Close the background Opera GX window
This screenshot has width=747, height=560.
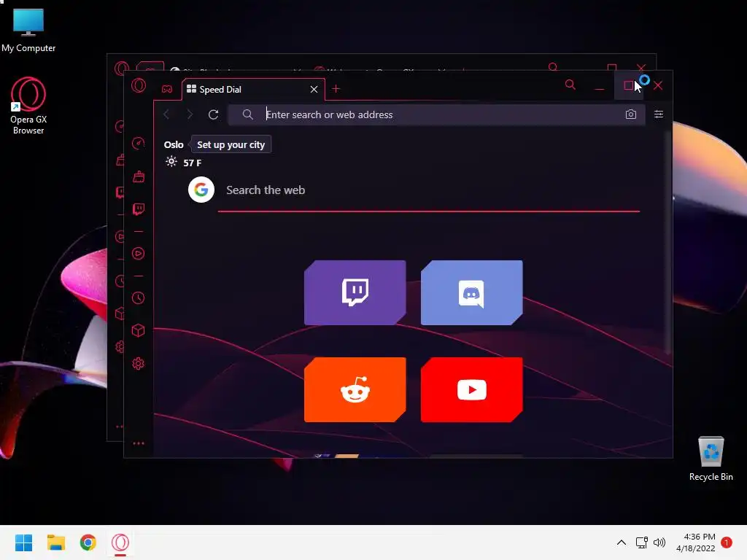[641, 66]
